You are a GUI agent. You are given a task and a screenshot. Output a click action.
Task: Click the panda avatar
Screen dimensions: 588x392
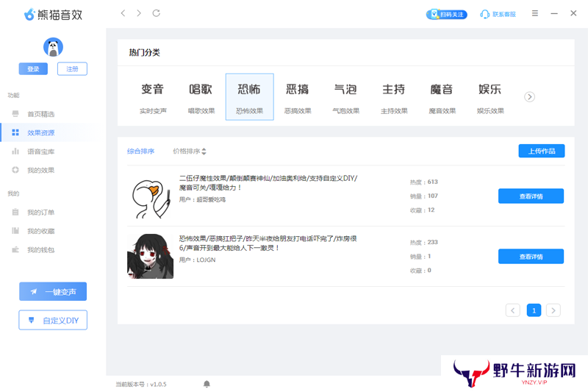tap(53, 47)
